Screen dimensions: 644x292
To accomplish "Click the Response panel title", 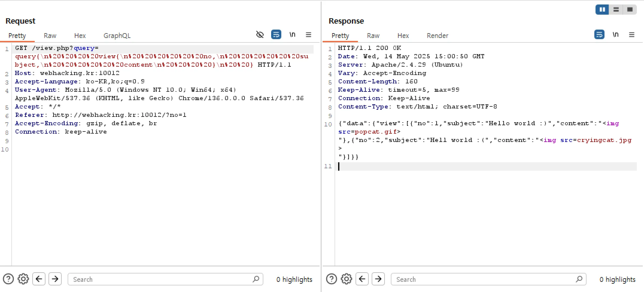I will [346, 21].
